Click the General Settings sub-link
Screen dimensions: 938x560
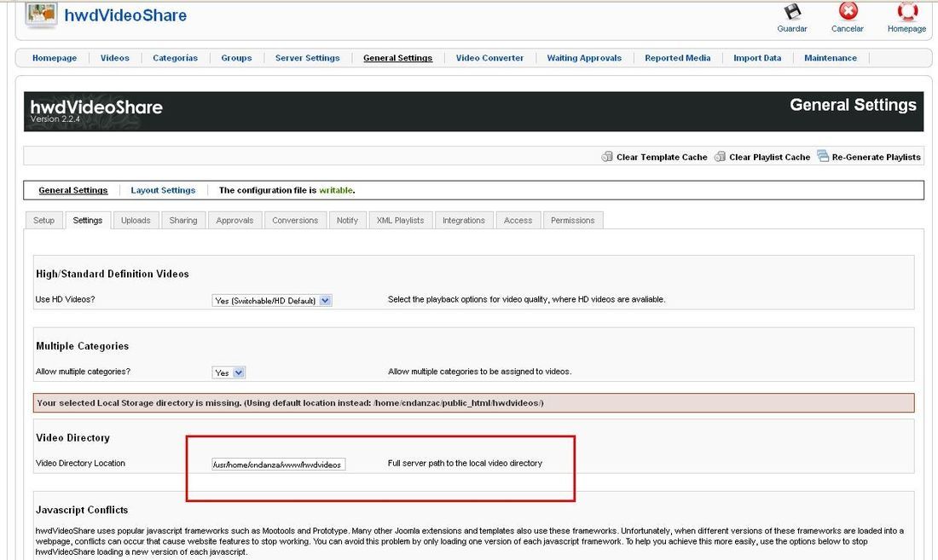click(73, 190)
